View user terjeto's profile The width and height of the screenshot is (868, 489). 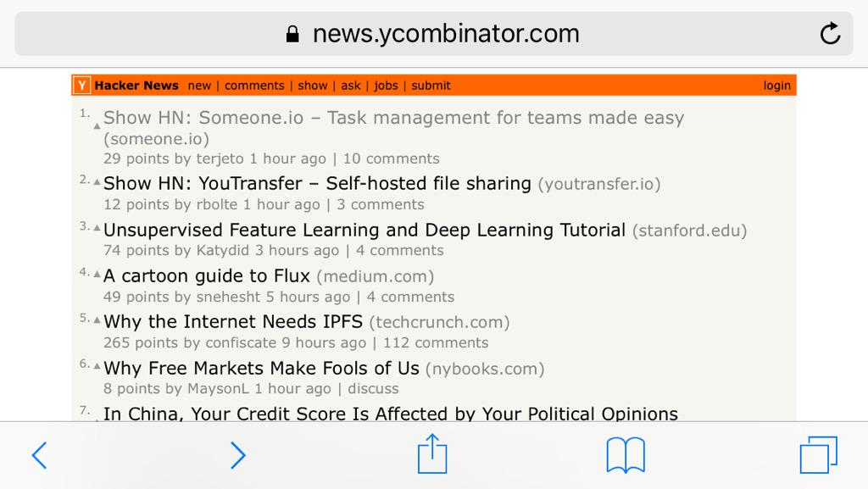(220, 158)
